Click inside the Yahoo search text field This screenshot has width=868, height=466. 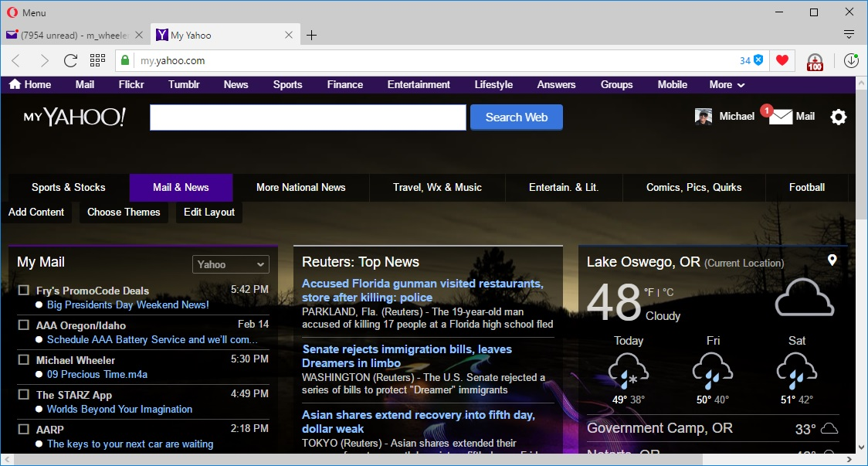point(307,117)
